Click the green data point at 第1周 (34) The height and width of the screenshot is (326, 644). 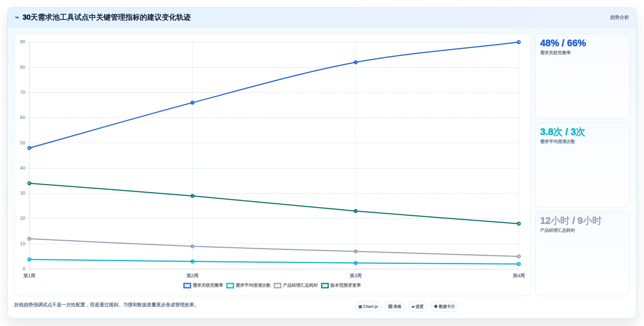click(30, 183)
